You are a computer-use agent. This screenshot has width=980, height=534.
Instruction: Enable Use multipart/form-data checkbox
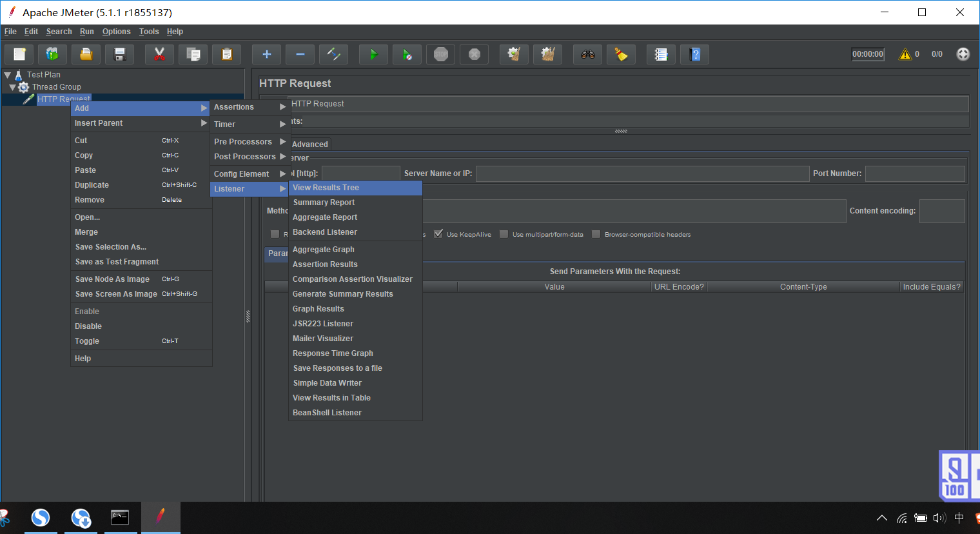coord(504,234)
